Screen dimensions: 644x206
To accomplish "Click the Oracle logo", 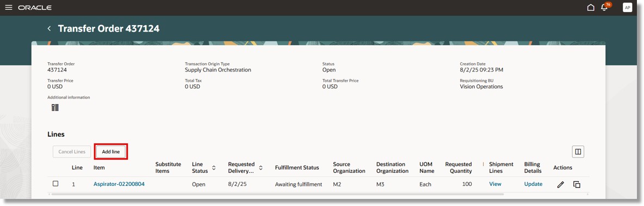I will click(35, 8).
